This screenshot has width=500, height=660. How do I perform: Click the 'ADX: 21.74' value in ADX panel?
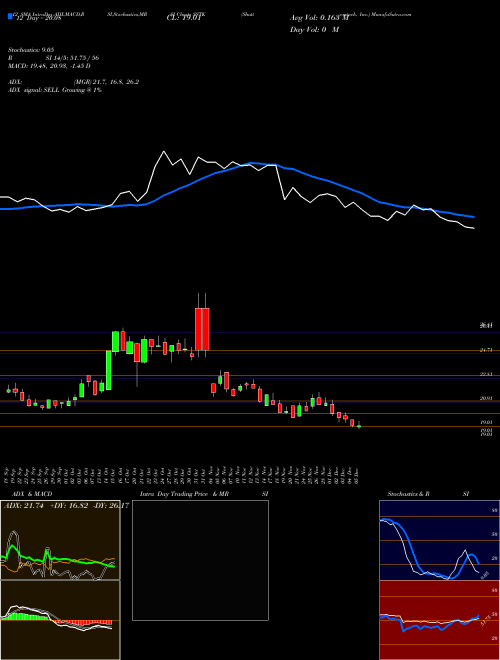point(25,505)
